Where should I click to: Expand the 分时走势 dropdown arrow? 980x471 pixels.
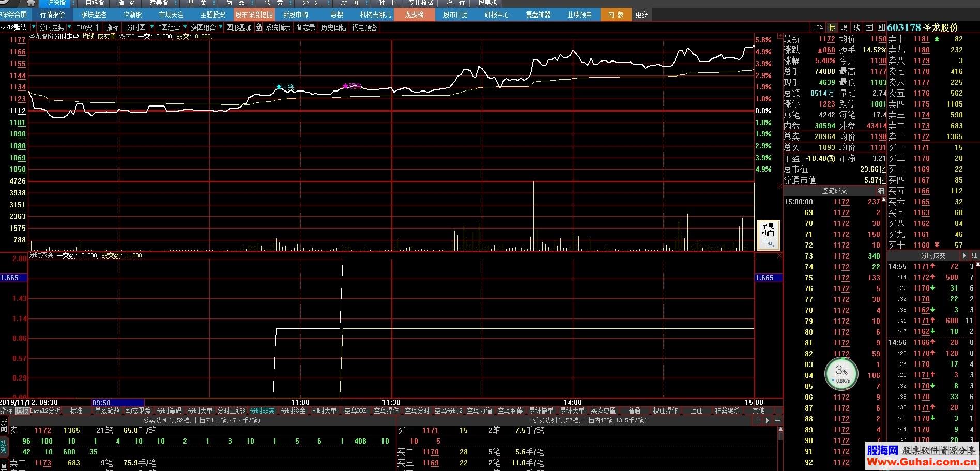pos(69,27)
